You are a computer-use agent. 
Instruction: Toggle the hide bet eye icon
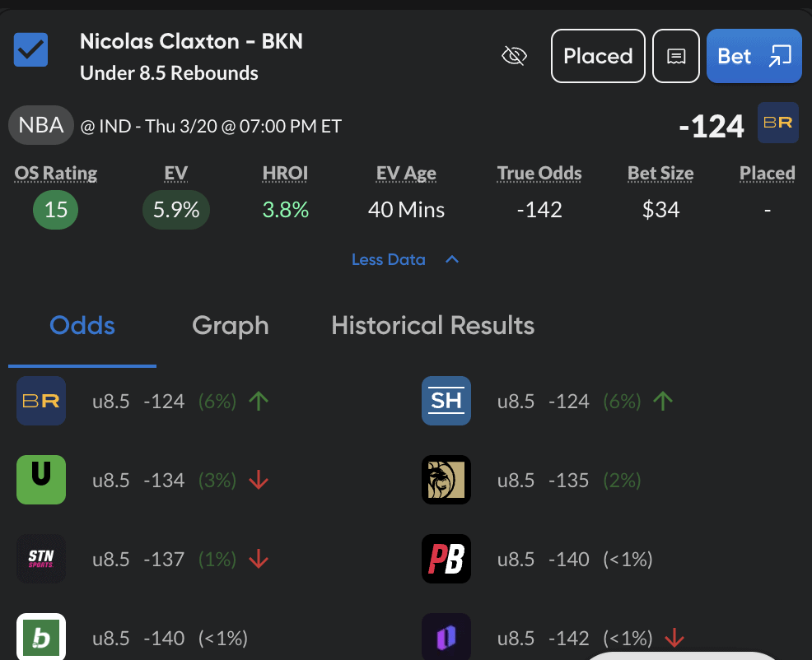tap(514, 56)
